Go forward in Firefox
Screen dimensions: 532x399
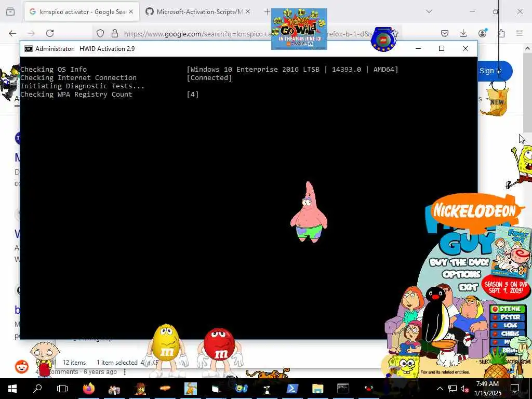(x=31, y=33)
